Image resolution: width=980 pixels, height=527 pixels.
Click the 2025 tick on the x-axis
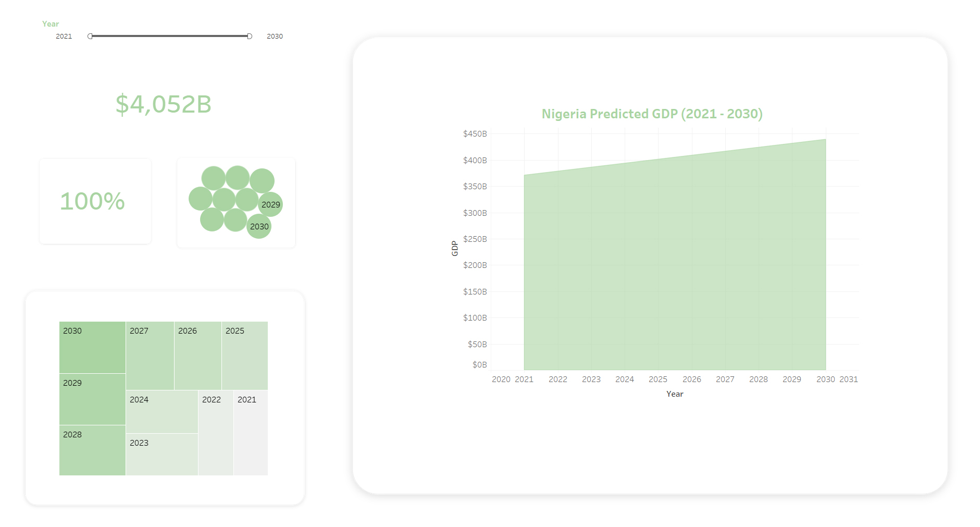click(658, 379)
